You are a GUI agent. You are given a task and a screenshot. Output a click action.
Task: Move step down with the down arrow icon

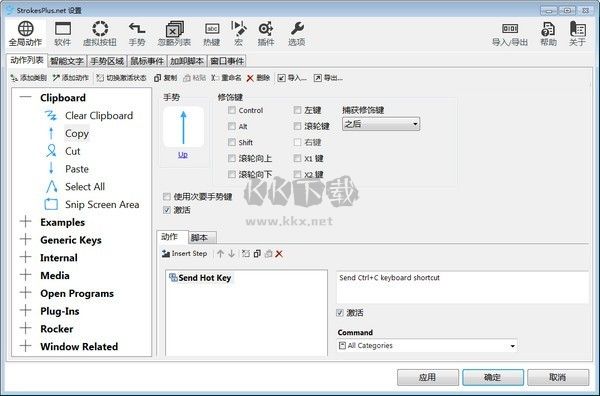232,254
